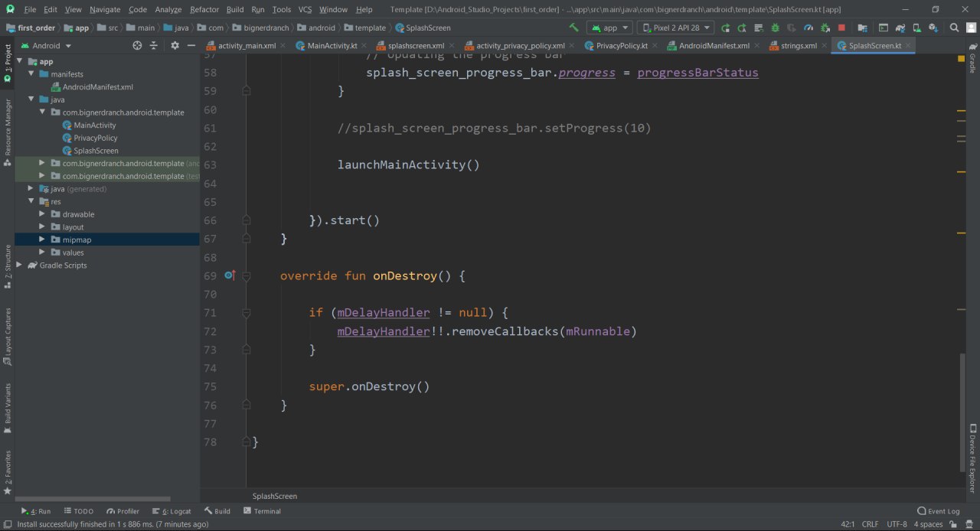
Task: Switch to the AndroidManifest.xml tab
Action: pyautogui.click(x=714, y=46)
